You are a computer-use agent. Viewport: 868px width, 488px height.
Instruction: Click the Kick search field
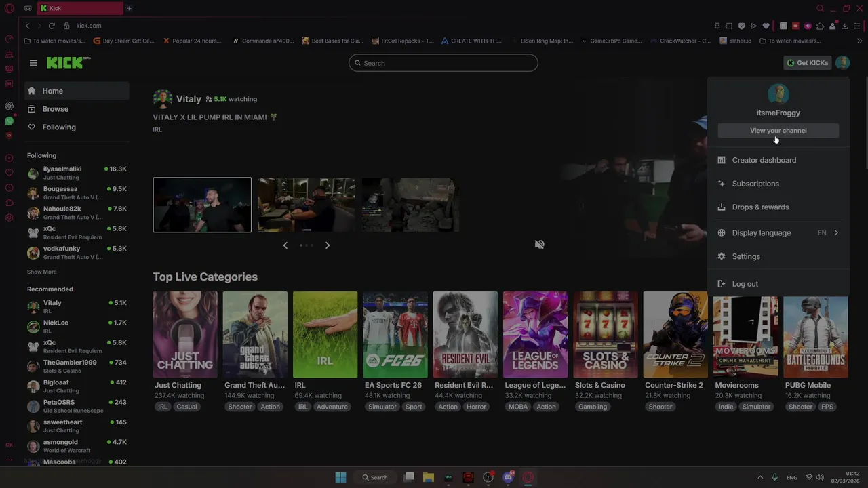[x=443, y=63]
